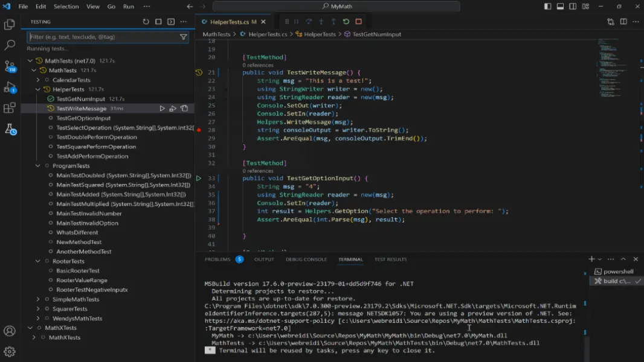
Task: Click the split editor icon
Action: click(x=623, y=22)
